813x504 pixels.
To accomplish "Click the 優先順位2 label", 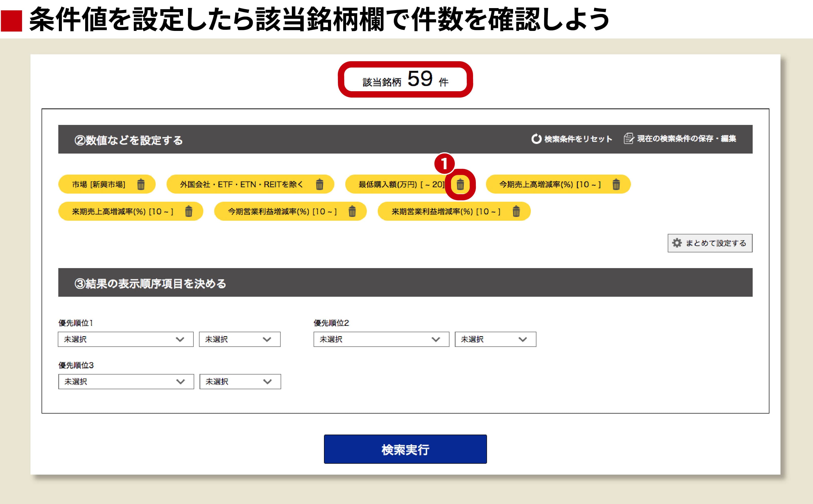I will click(331, 323).
